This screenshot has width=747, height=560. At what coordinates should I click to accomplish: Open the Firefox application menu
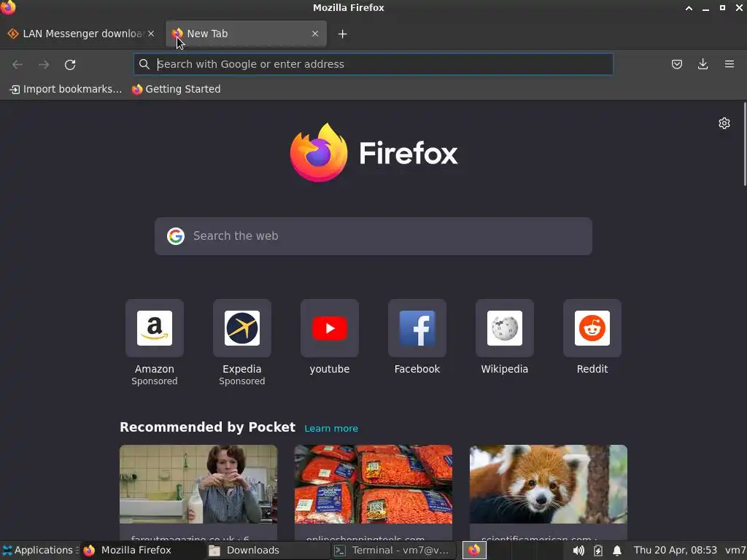point(729,64)
